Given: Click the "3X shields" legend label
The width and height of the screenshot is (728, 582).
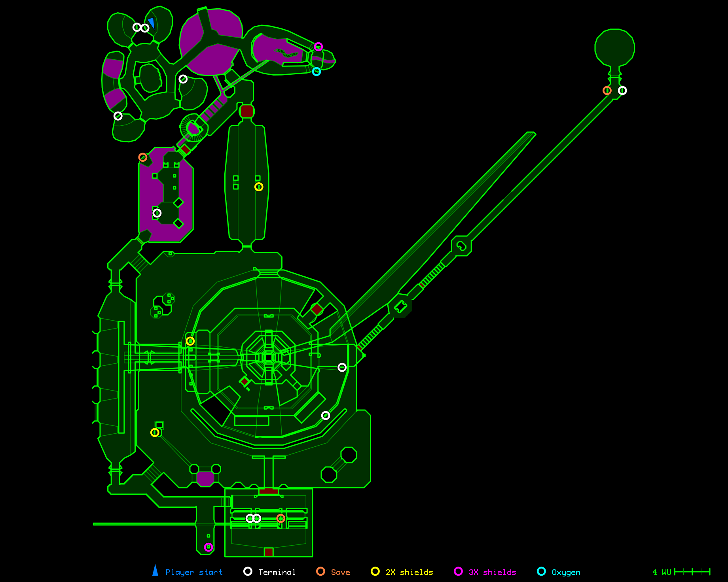Looking at the screenshot, I should 493,572.
